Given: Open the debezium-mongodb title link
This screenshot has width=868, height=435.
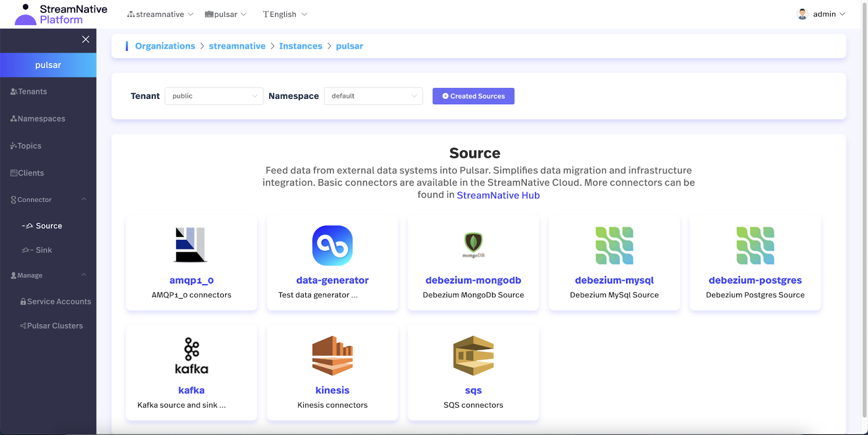Looking at the screenshot, I should point(473,280).
